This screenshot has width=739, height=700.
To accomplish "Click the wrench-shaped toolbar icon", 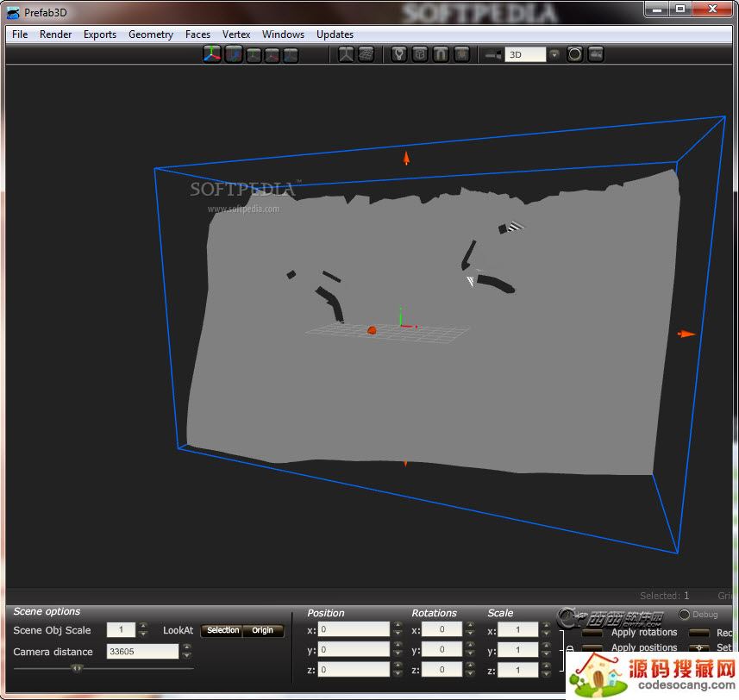I will [x=398, y=54].
